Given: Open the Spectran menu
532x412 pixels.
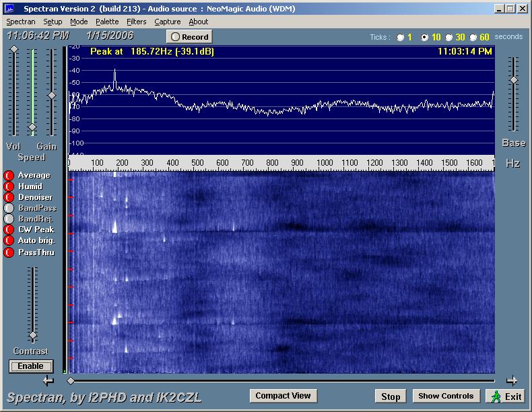Looking at the screenshot, I should pos(21,22).
